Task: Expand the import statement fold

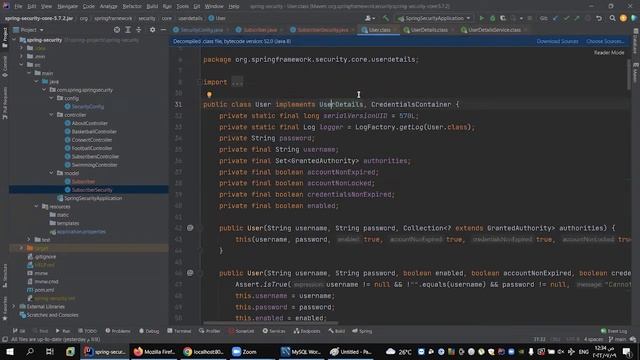Action: [x=237, y=82]
